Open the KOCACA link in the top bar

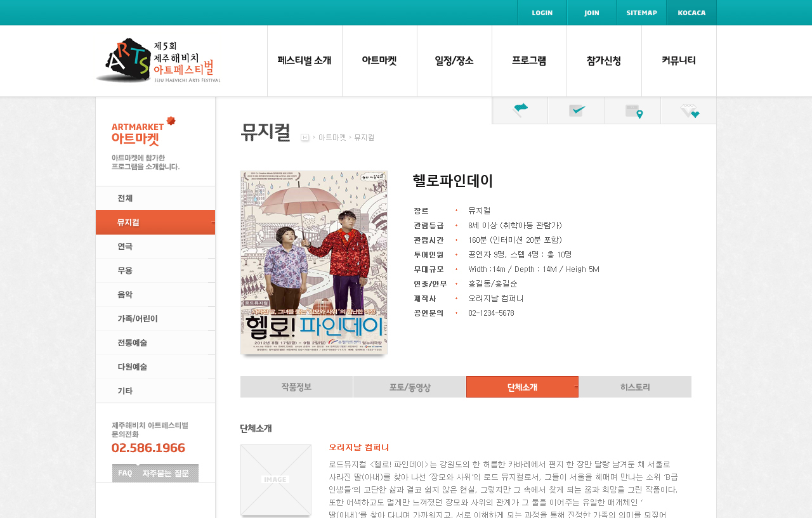pyautogui.click(x=691, y=13)
